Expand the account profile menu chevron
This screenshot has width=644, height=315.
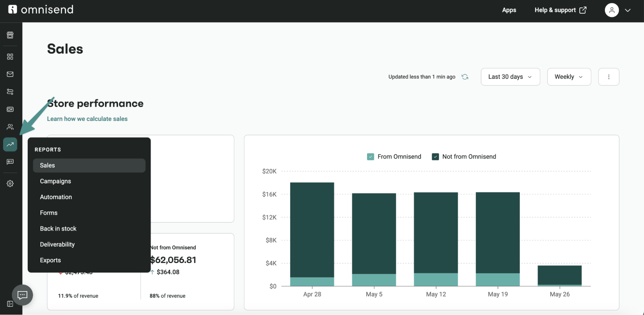[628, 10]
